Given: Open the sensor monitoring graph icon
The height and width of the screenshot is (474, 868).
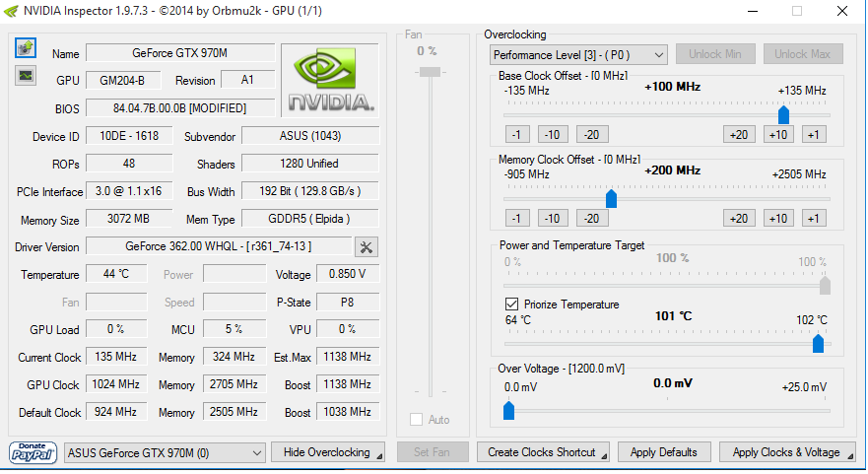Looking at the screenshot, I should point(26,75).
